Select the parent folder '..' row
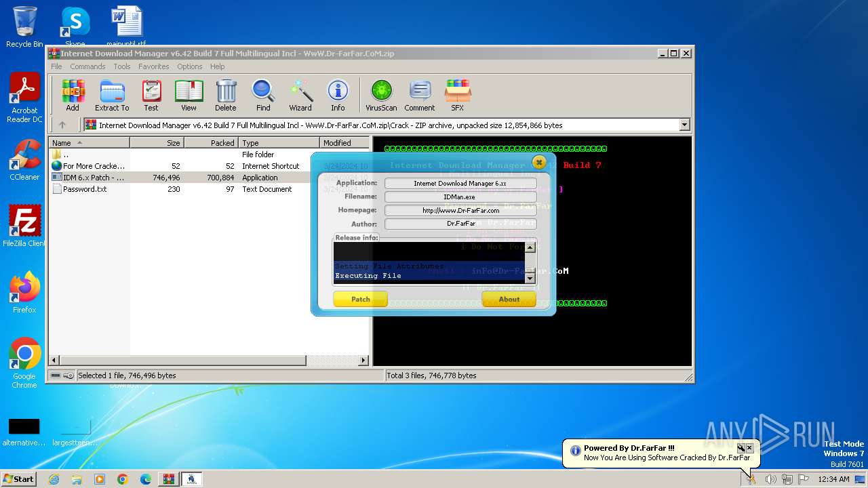868x488 pixels. click(x=209, y=155)
